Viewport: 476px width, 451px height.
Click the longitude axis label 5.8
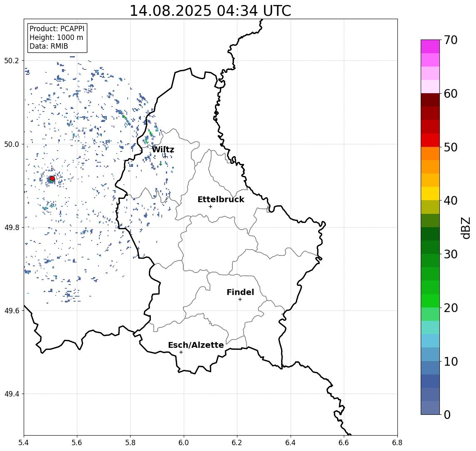[130, 443]
